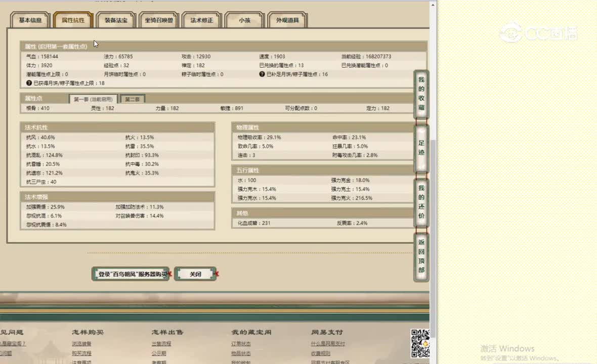Click the 当前经验：168207373 value
The width and height of the screenshot is (597, 364).
(x=366, y=56)
